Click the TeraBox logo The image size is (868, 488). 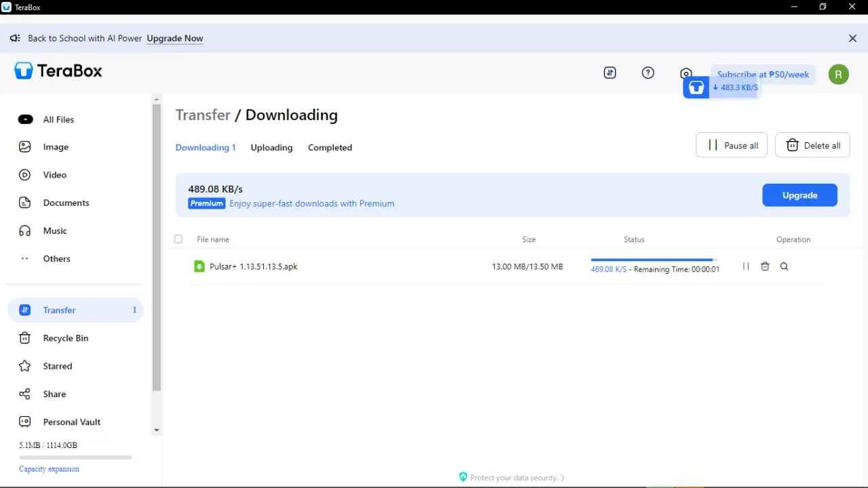[x=58, y=70]
